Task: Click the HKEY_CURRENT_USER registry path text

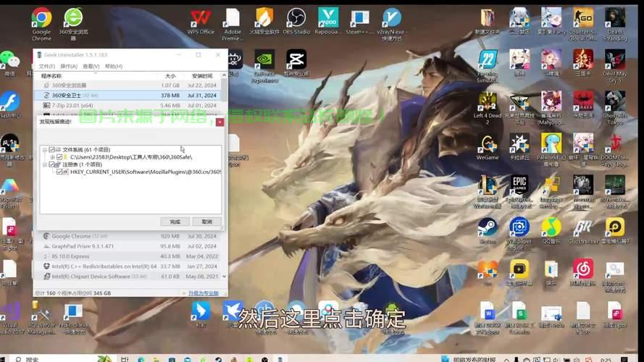Action: [146, 172]
